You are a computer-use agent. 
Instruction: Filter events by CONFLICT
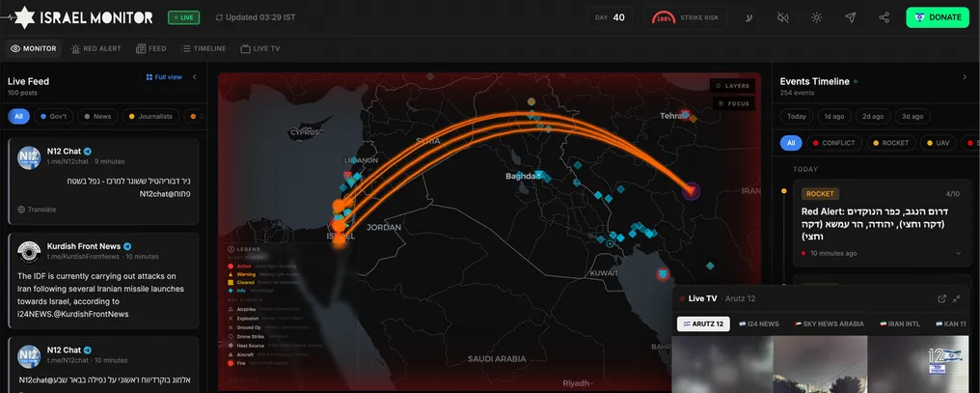tap(833, 143)
